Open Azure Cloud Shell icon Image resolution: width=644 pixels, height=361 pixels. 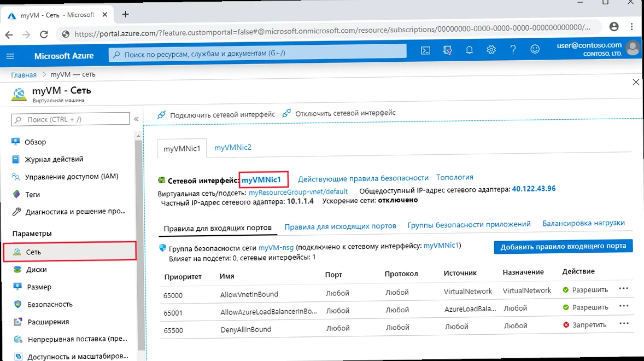[426, 50]
